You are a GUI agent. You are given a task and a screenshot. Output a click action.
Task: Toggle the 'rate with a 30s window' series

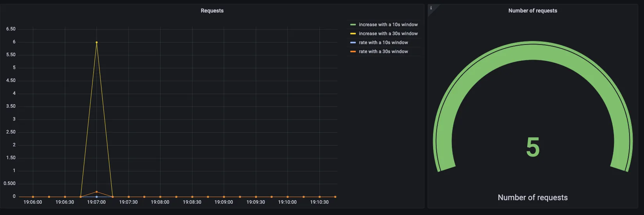pyautogui.click(x=384, y=52)
